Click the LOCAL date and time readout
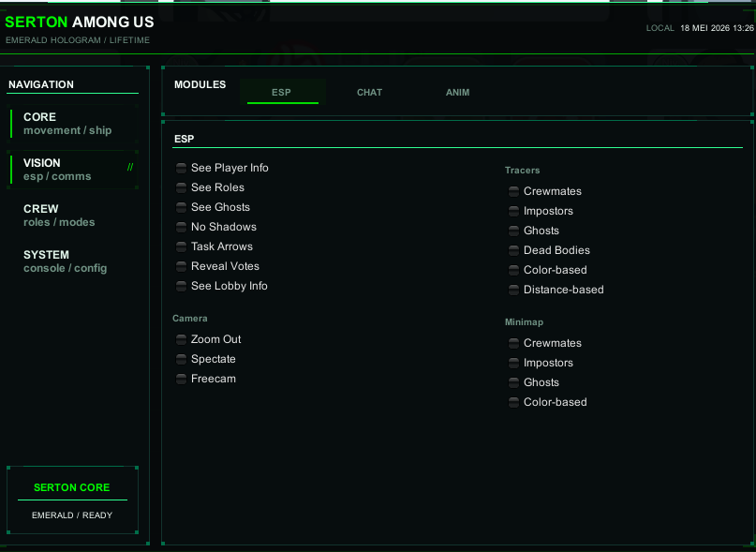Screen dimensions: 756x552 [x=700, y=28]
